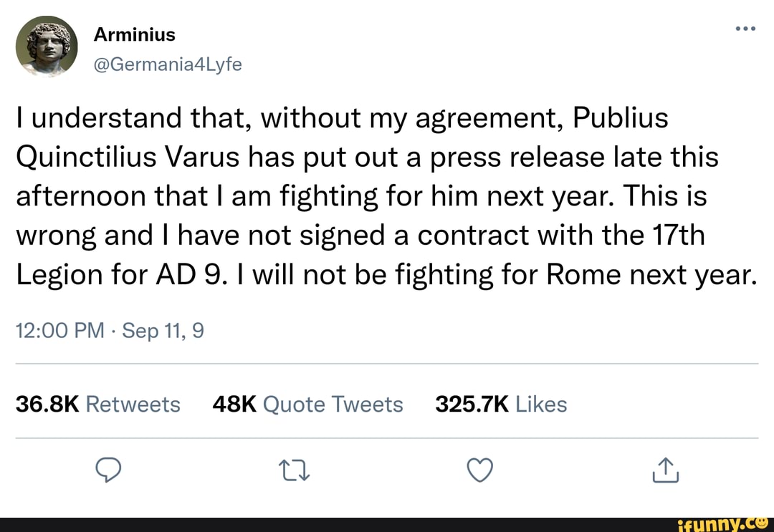View the 36.8K Retweets list
The width and height of the screenshot is (774, 532).
(x=97, y=404)
